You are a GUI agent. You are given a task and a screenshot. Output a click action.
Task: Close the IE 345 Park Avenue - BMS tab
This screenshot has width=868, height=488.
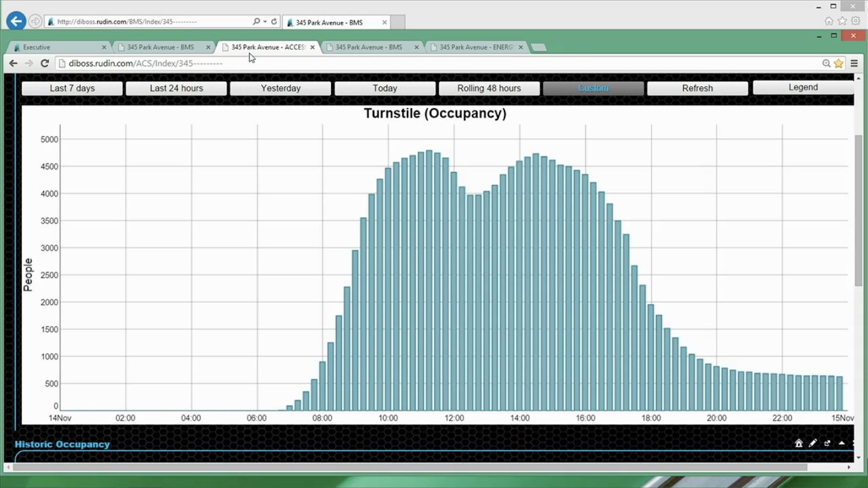point(385,22)
